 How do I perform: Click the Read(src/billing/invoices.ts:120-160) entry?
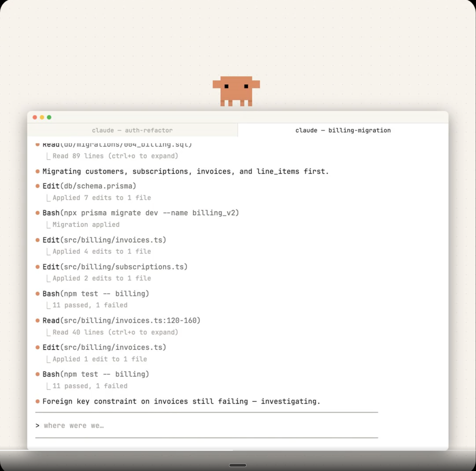click(x=122, y=320)
